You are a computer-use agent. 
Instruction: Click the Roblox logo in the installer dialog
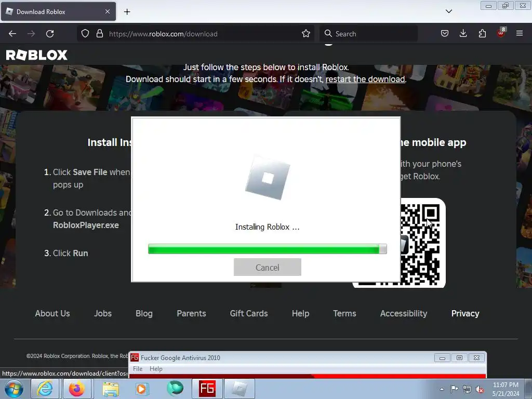268,178
